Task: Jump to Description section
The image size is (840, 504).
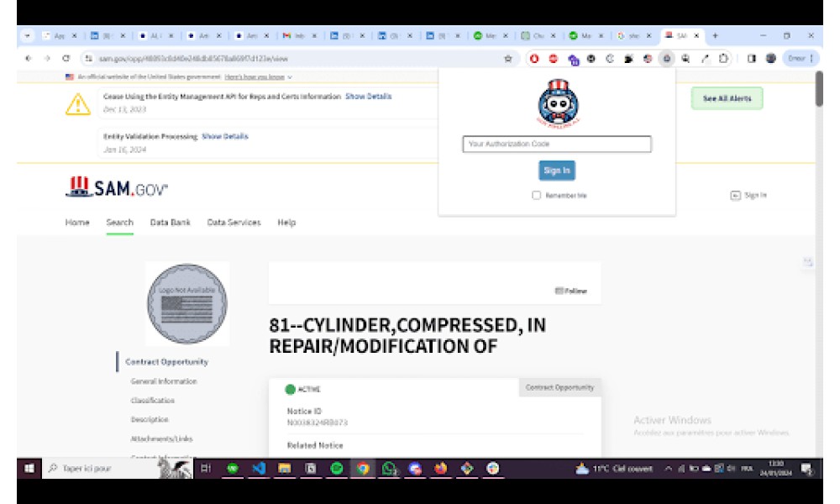Action: (150, 419)
